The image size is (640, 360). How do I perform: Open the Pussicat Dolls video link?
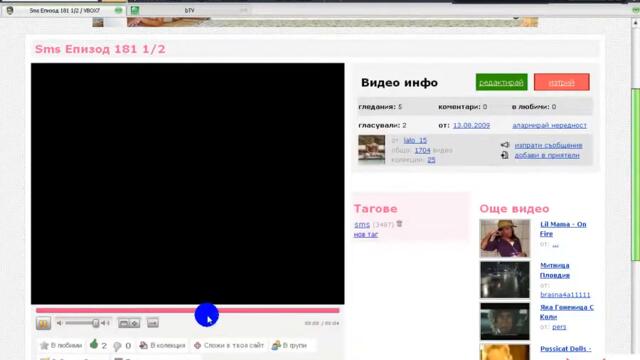[x=566, y=349]
